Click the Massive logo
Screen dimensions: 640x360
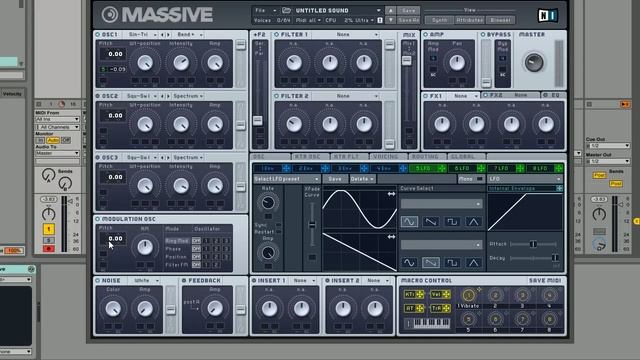(157, 15)
